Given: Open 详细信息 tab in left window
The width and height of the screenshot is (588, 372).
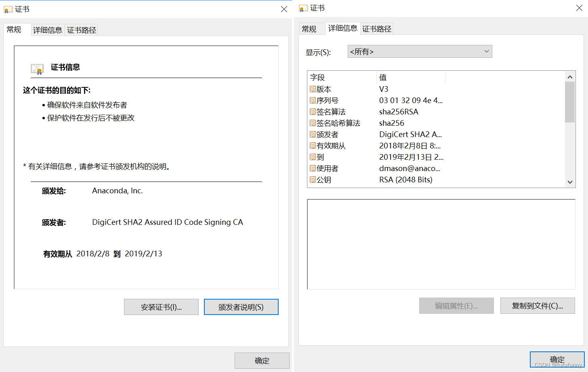Looking at the screenshot, I should [48, 30].
